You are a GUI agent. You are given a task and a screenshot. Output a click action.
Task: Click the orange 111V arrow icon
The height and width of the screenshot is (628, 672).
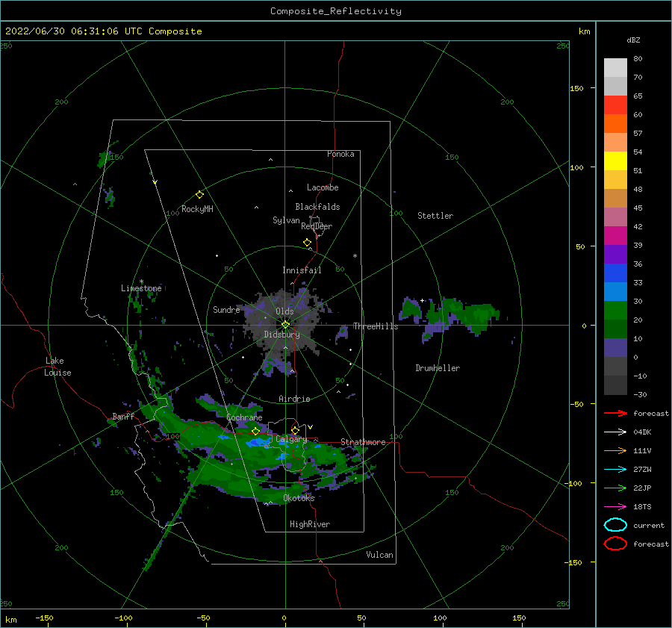pos(615,450)
